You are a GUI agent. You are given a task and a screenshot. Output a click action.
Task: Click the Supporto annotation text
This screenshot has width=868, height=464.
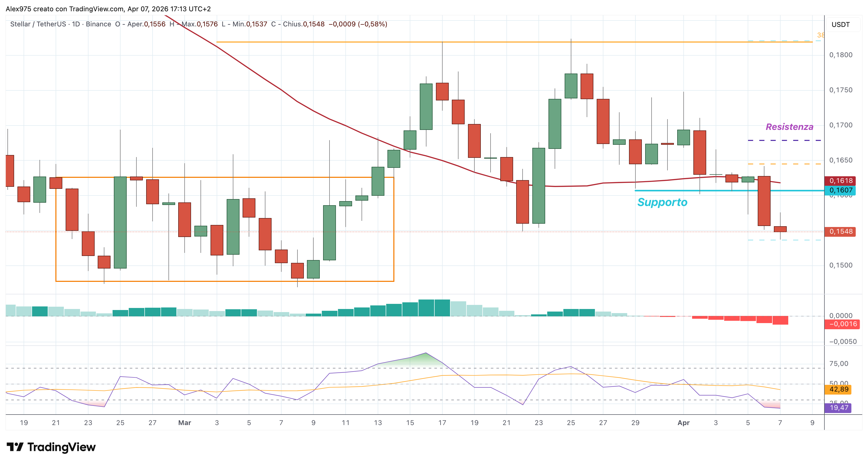662,202
